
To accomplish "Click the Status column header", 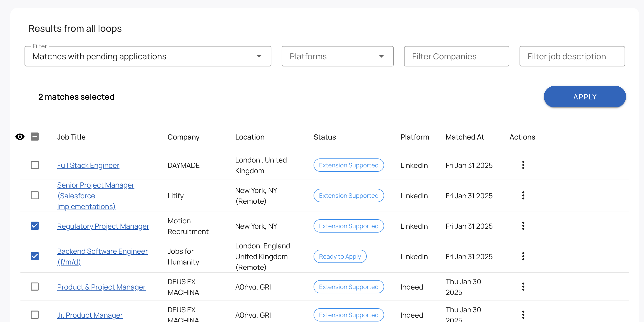I will (325, 137).
